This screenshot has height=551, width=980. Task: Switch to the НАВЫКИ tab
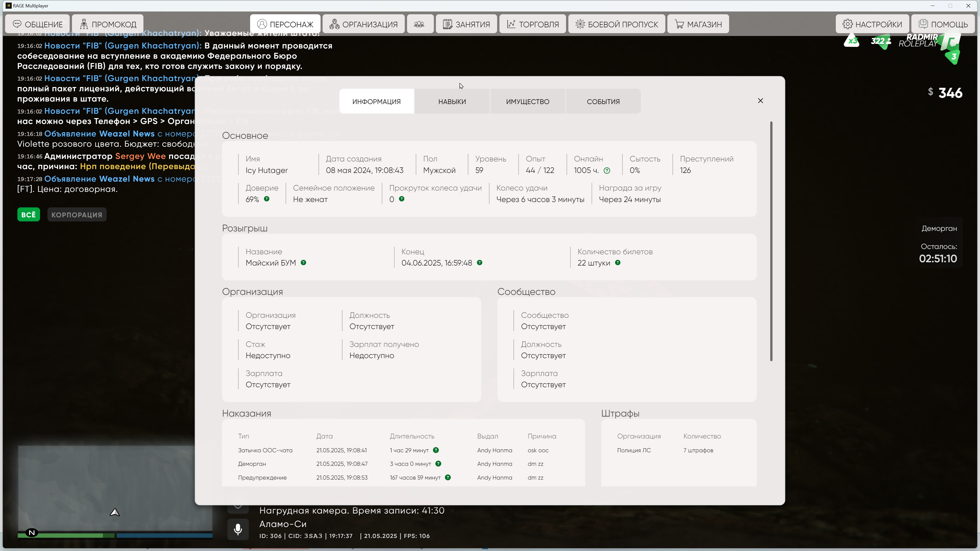pyautogui.click(x=452, y=102)
